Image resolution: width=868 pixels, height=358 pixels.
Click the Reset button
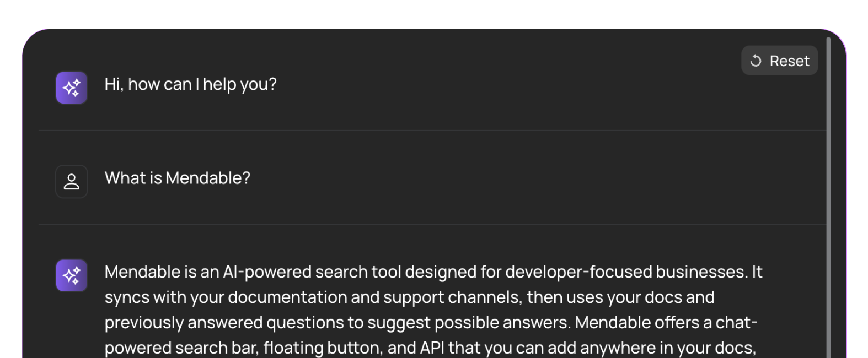(779, 61)
